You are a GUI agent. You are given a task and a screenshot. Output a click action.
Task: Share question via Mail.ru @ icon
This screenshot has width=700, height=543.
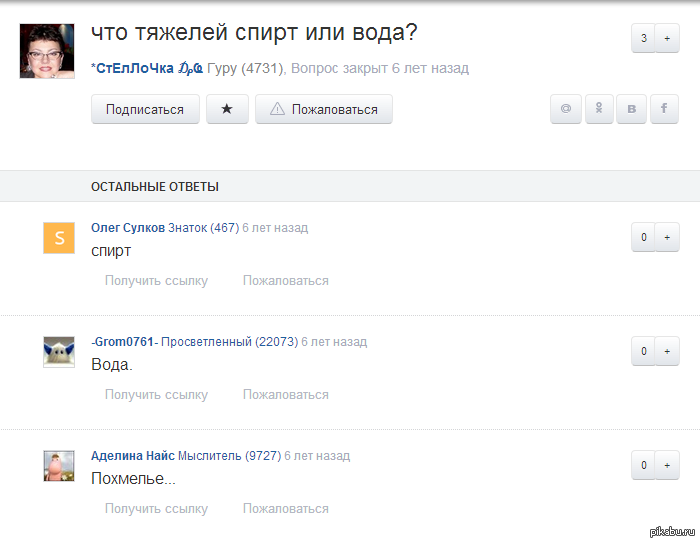point(566,109)
